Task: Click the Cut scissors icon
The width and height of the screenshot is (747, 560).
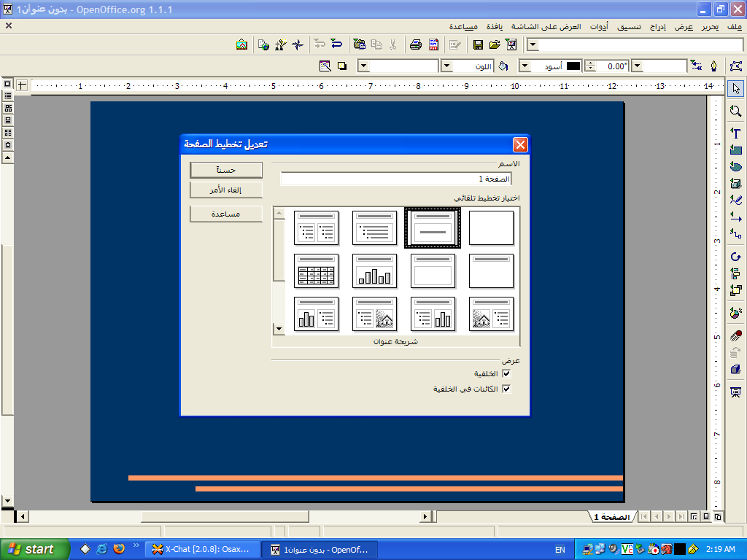Action: coord(392,45)
